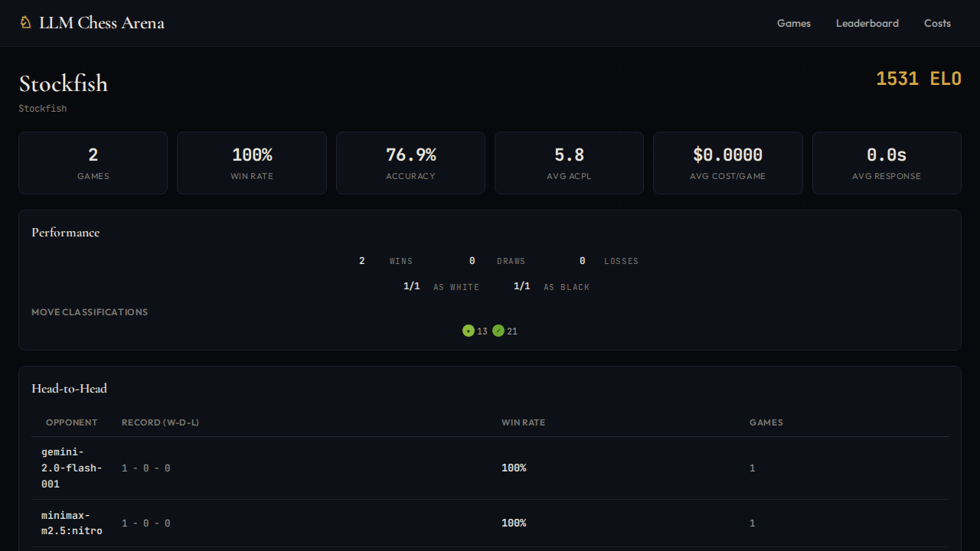This screenshot has height=551, width=980.
Task: Open the Leaderboard page
Action: click(x=867, y=23)
